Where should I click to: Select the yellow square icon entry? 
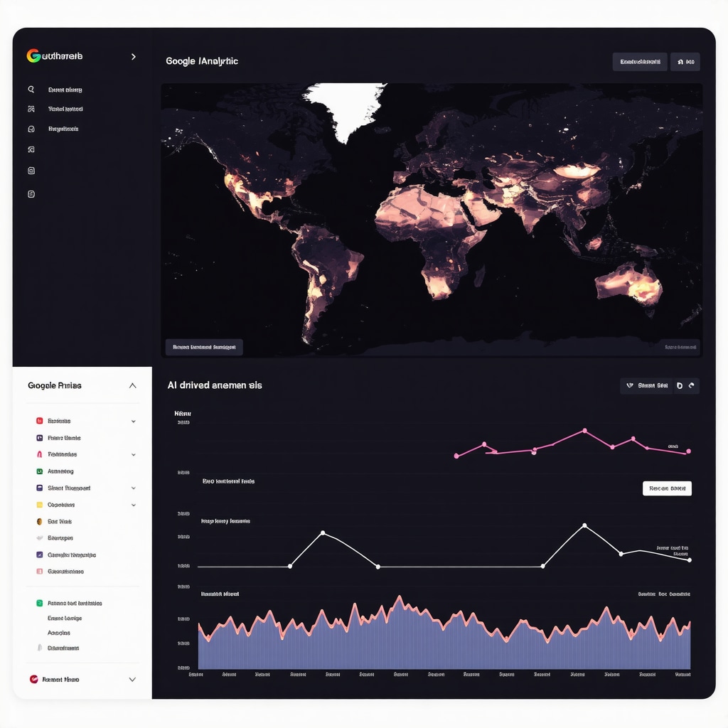pos(40,505)
